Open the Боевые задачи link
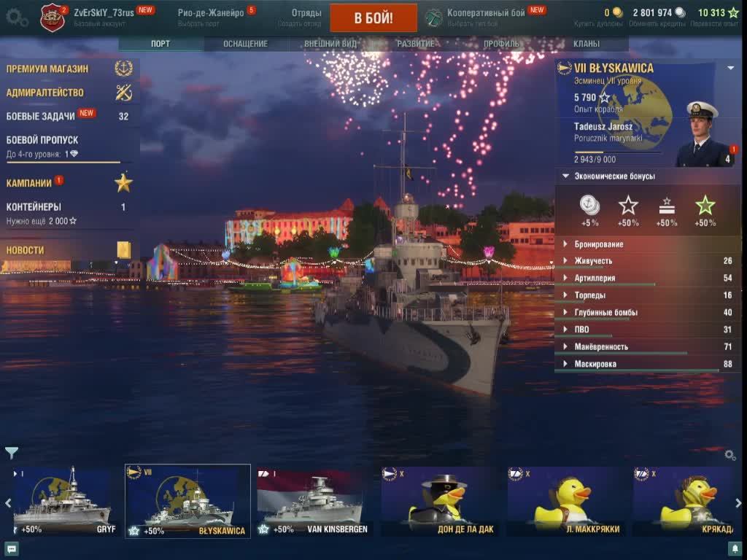This screenshot has height=560, width=747. 41,116
